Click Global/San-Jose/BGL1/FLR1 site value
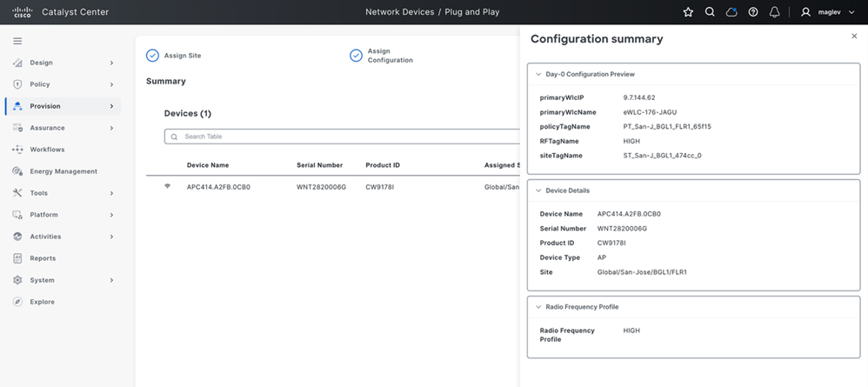This screenshot has height=387, width=868. point(642,272)
